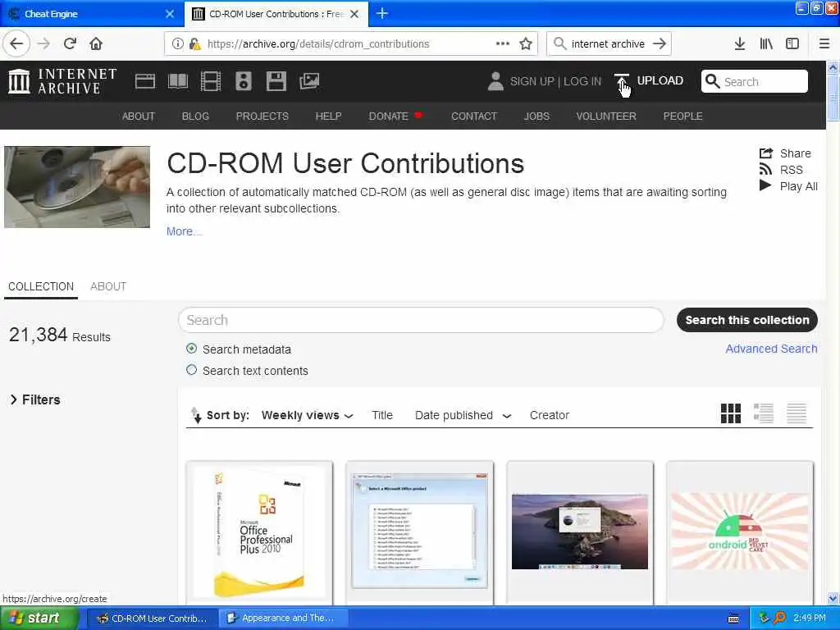Sort by Title
Screen dimensions: 840x630
click(382, 415)
